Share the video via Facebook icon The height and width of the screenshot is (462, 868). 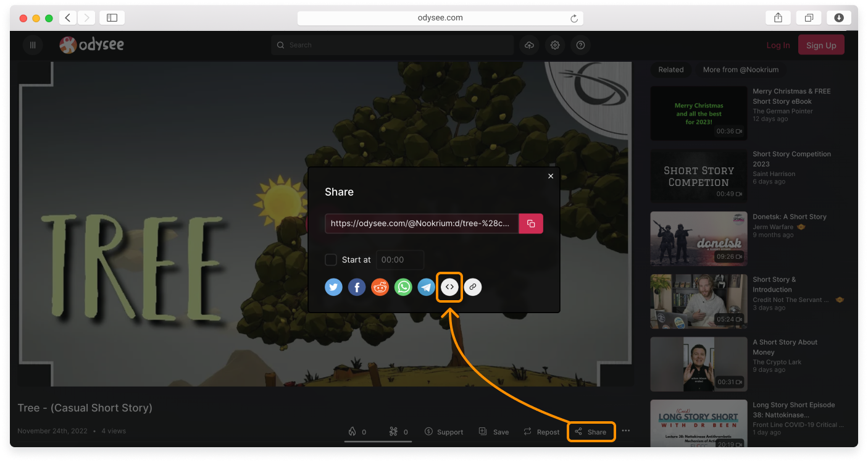(x=357, y=287)
